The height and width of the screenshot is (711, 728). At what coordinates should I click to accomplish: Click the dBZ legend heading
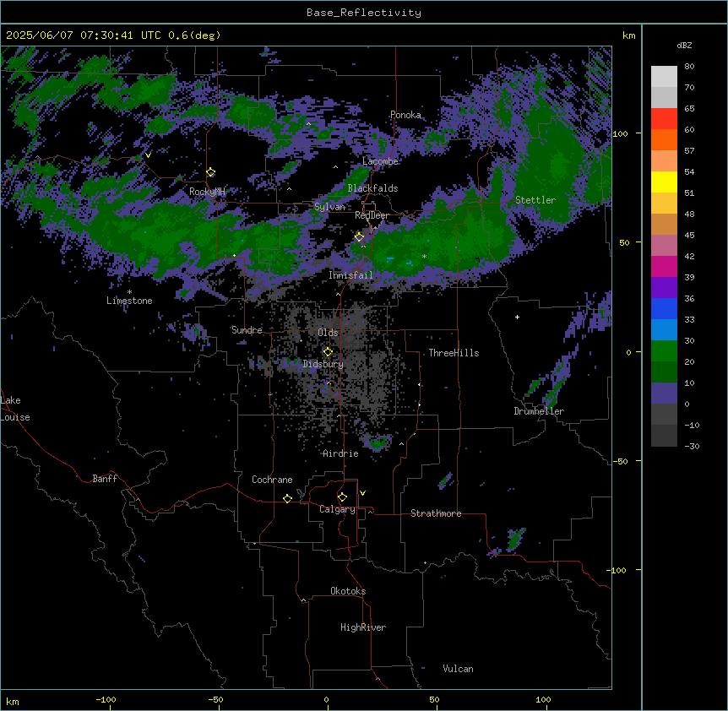pyautogui.click(x=684, y=46)
